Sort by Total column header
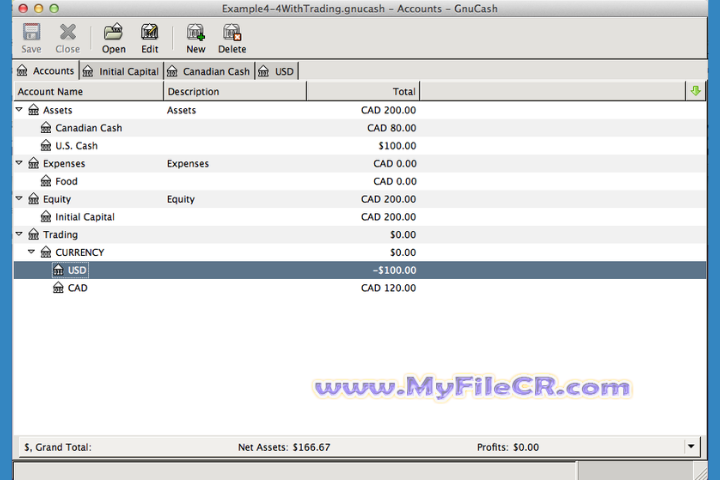The width and height of the screenshot is (720, 480). (x=363, y=91)
